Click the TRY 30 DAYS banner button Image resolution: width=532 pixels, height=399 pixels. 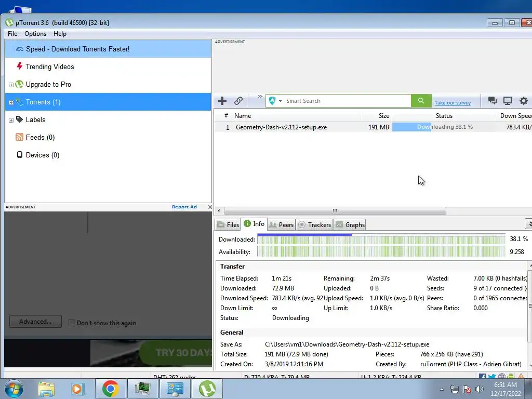point(177,353)
